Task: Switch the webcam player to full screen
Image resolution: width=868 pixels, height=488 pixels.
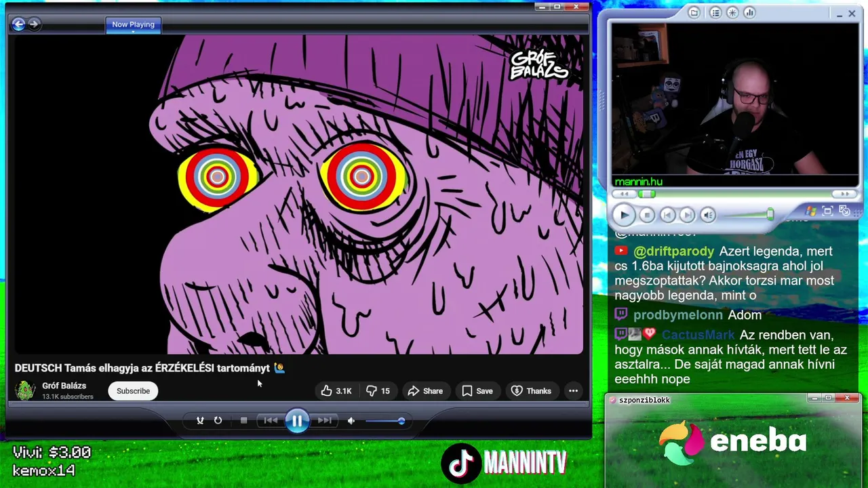Action: tap(827, 211)
